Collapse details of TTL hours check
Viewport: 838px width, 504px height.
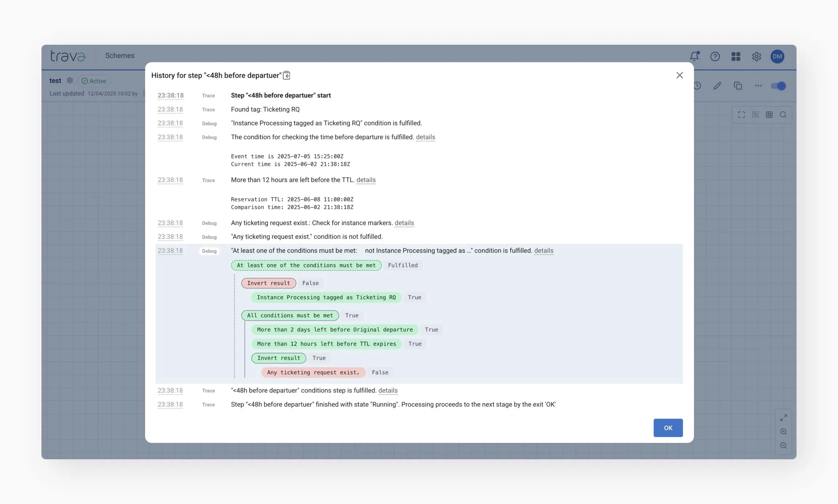pyautogui.click(x=366, y=180)
